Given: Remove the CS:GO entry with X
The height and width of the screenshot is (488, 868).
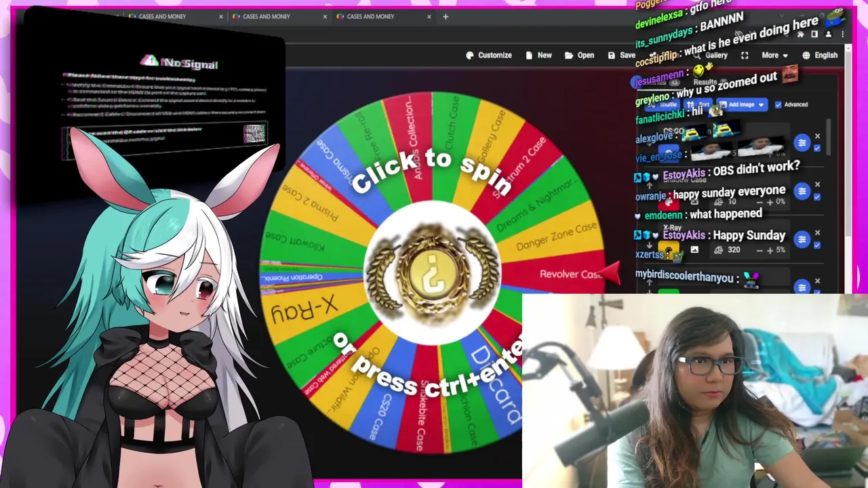Looking at the screenshot, I should coord(817,136).
